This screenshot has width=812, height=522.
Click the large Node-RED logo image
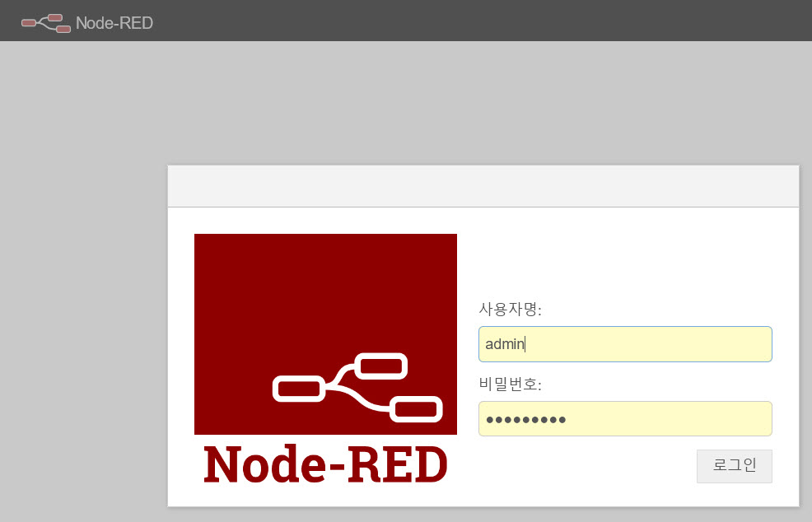pos(326,360)
